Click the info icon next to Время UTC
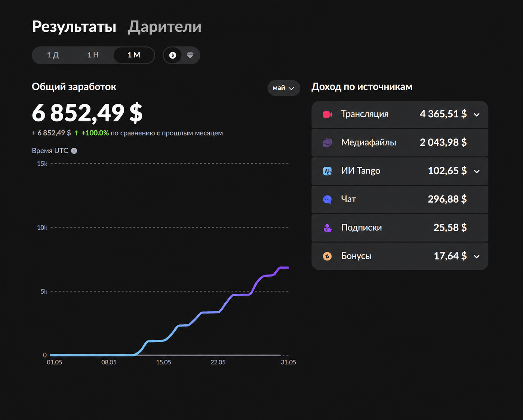 coord(74,151)
